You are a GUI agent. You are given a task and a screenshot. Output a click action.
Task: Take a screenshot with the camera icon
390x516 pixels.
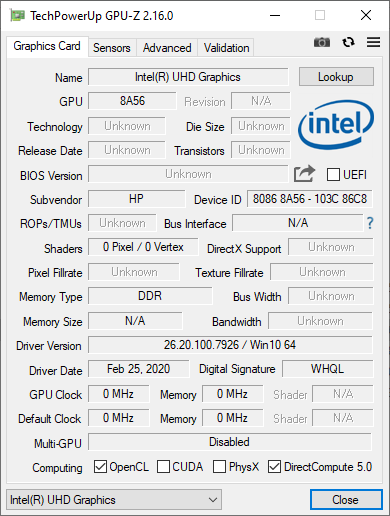322,42
